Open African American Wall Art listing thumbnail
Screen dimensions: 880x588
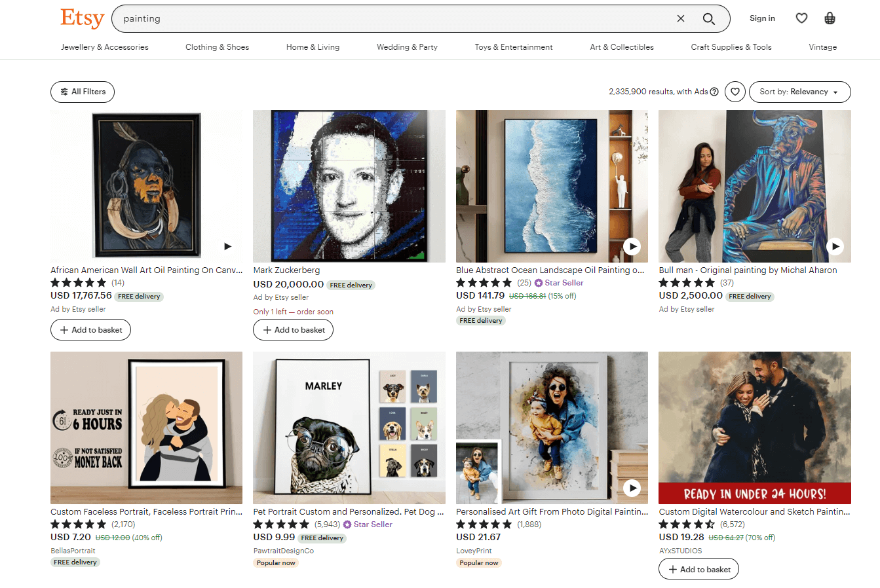pyautogui.click(x=146, y=186)
